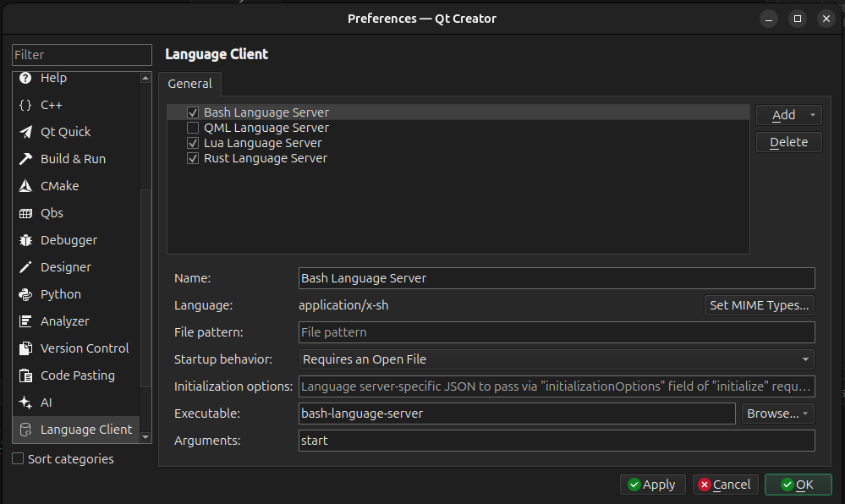Image resolution: width=845 pixels, height=504 pixels.
Task: Enable the QML Language Server checkbox
Action: [193, 128]
